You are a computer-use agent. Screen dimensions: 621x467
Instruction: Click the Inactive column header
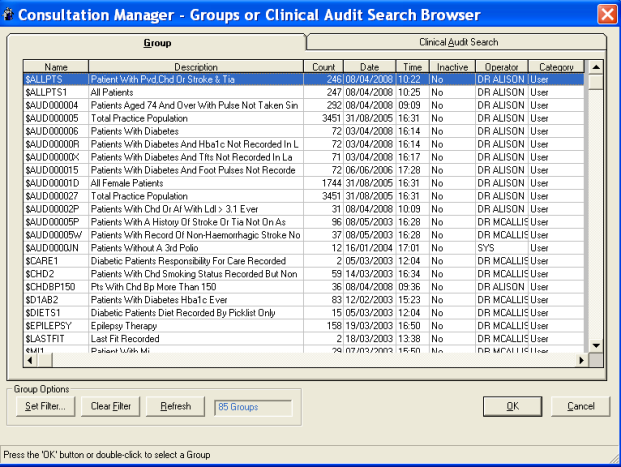tap(452, 67)
